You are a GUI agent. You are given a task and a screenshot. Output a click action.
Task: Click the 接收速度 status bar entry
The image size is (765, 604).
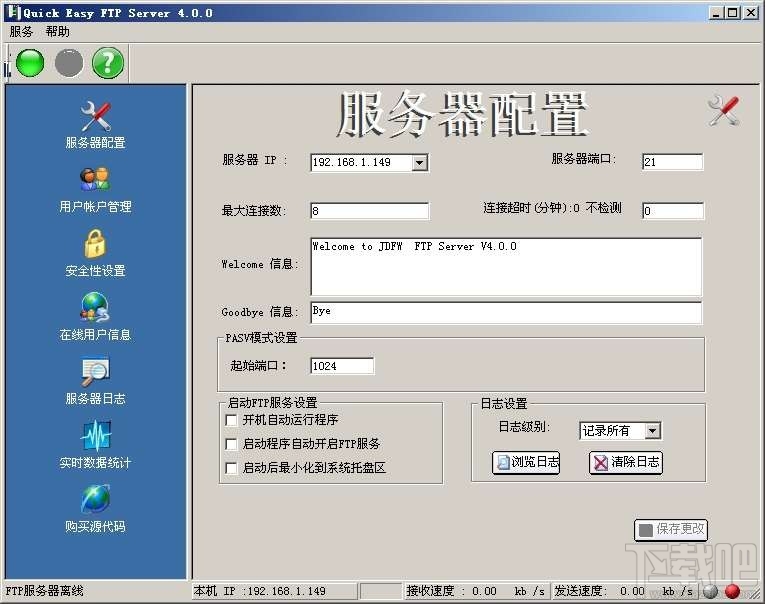[x=476, y=591]
